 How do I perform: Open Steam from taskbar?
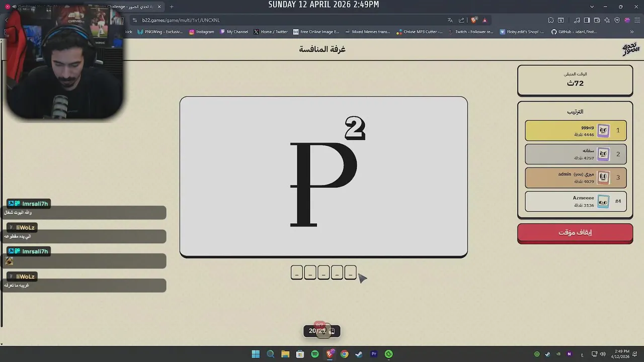pyautogui.click(x=359, y=354)
